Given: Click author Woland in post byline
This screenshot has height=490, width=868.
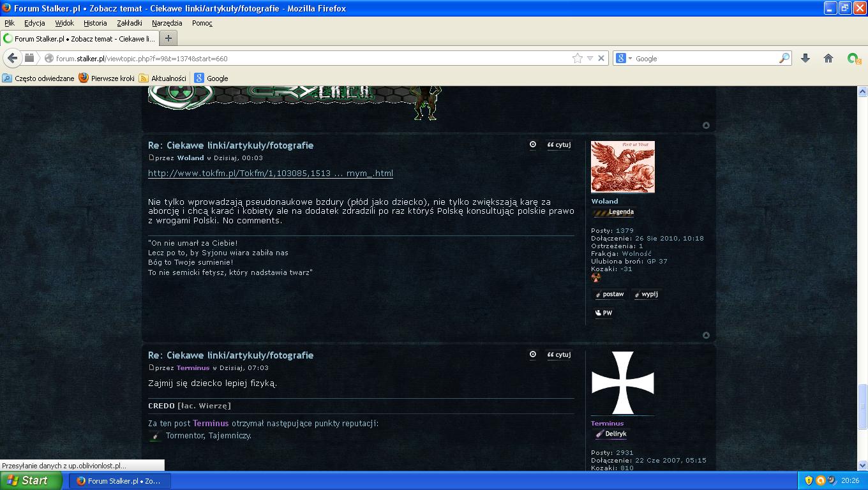Looking at the screenshot, I should tap(190, 158).
